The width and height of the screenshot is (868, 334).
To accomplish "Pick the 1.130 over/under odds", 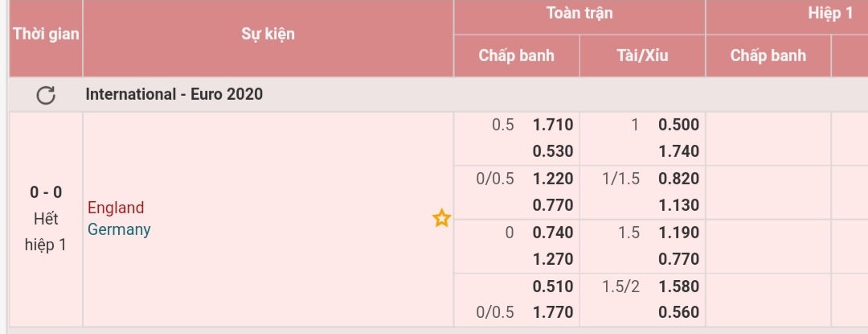I will point(678,205).
